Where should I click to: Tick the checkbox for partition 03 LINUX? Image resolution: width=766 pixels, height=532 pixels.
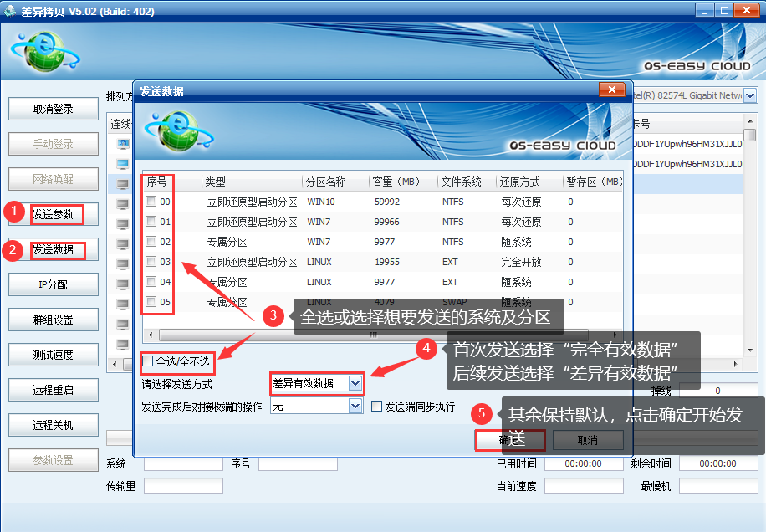tap(151, 262)
